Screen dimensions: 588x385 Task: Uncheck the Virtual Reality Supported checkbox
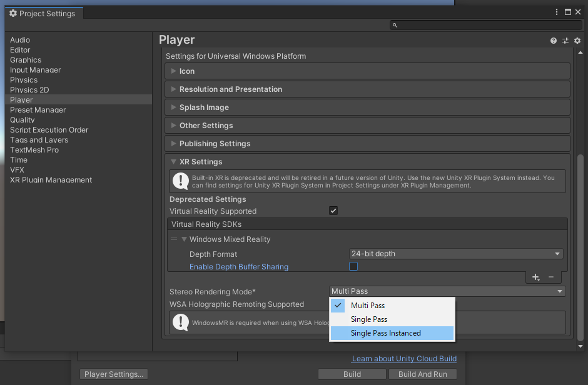333,211
